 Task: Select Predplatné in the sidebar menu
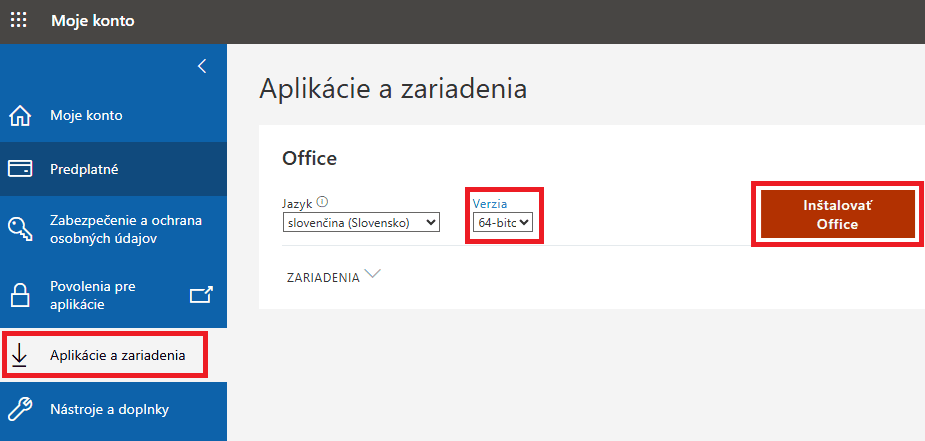point(85,169)
